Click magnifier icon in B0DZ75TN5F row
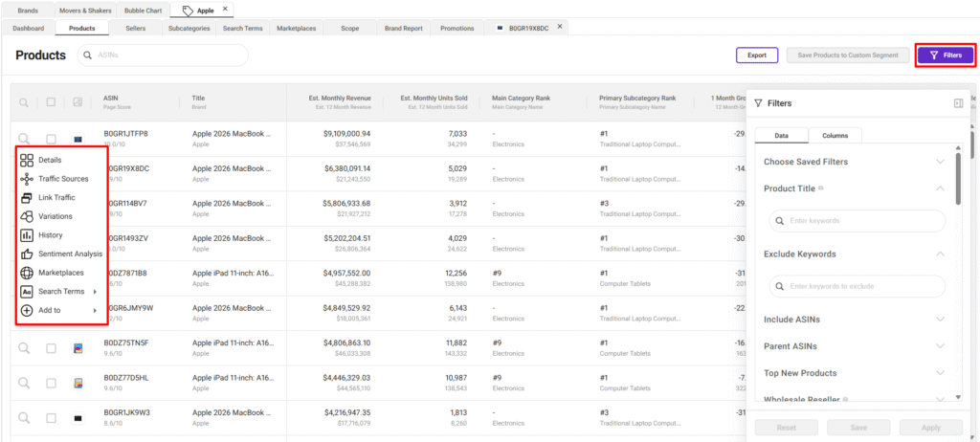Viewport: 980px width, 442px height. coord(24,348)
